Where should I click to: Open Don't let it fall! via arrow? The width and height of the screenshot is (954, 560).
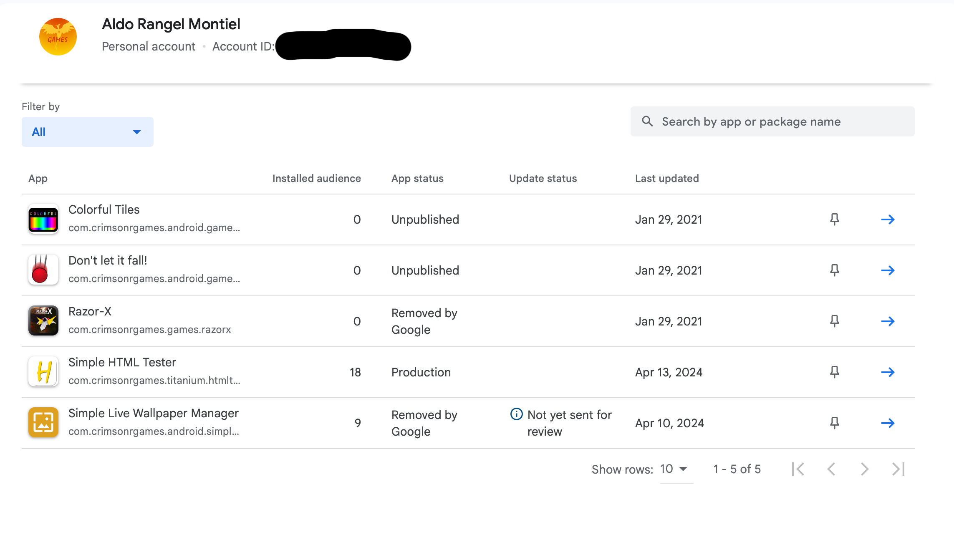point(888,270)
